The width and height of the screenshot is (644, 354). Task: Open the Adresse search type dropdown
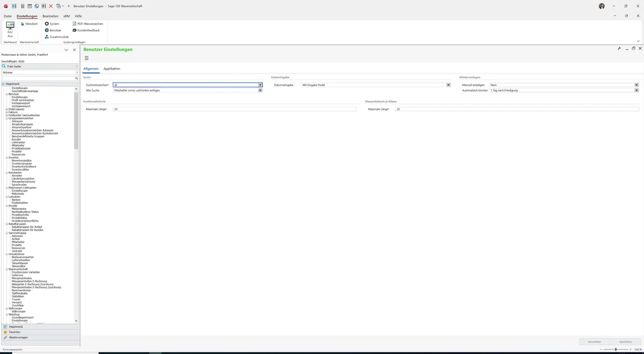point(76,72)
